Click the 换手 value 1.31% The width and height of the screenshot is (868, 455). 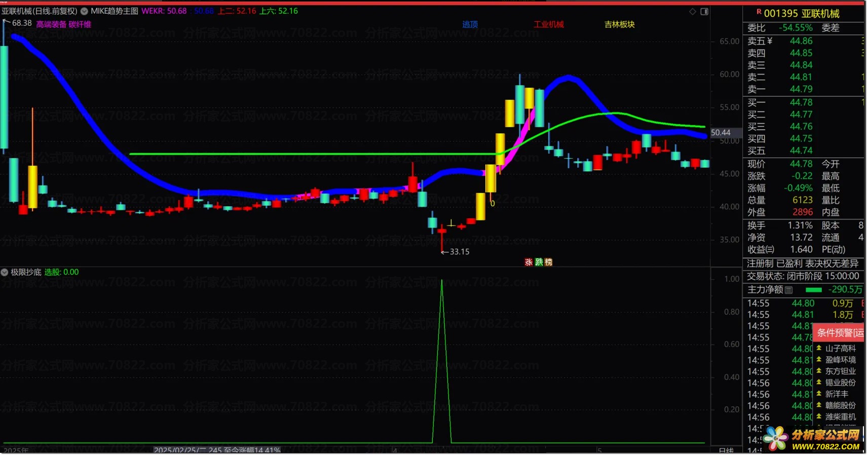click(800, 225)
